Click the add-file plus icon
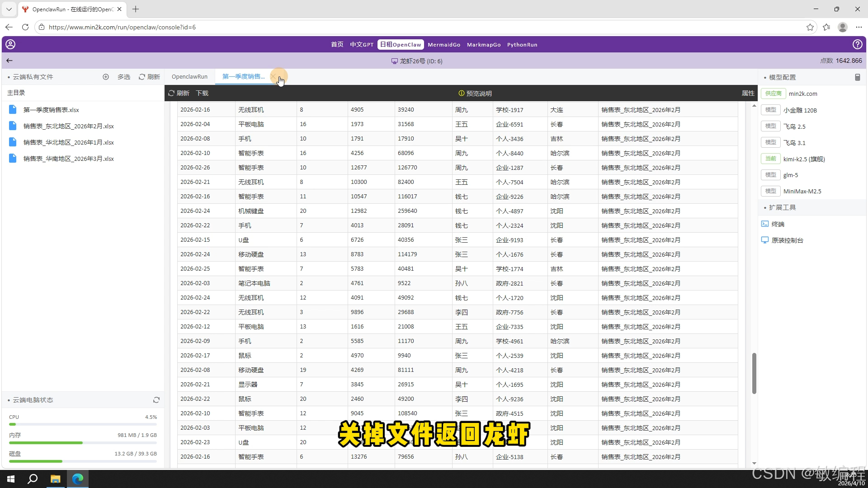Viewport: 868px width, 488px height. [106, 77]
